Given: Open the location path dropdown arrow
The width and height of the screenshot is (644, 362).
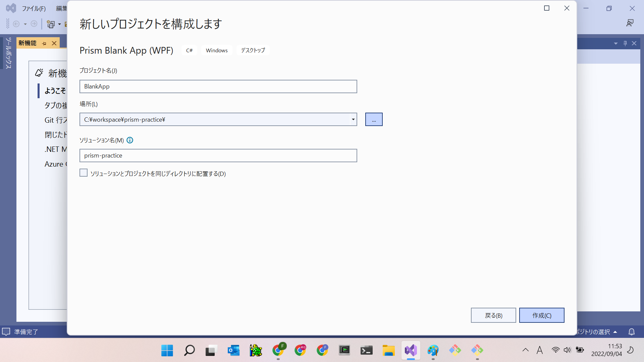Looking at the screenshot, I should [x=353, y=119].
